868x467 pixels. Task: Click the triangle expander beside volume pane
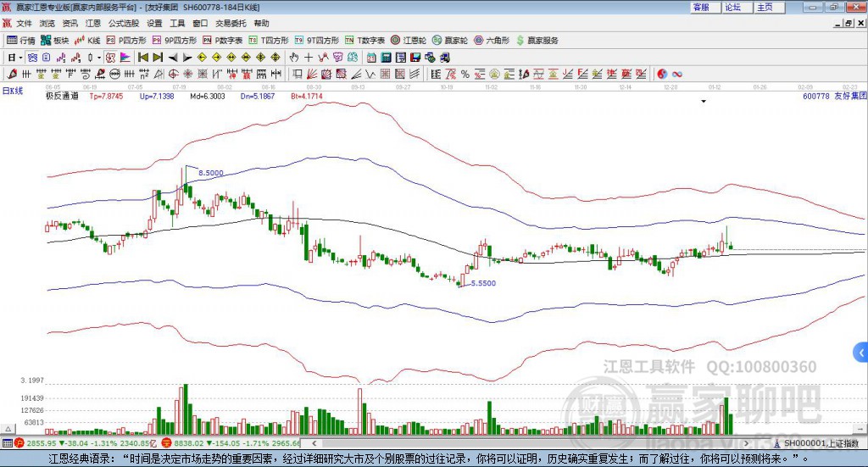(8, 429)
